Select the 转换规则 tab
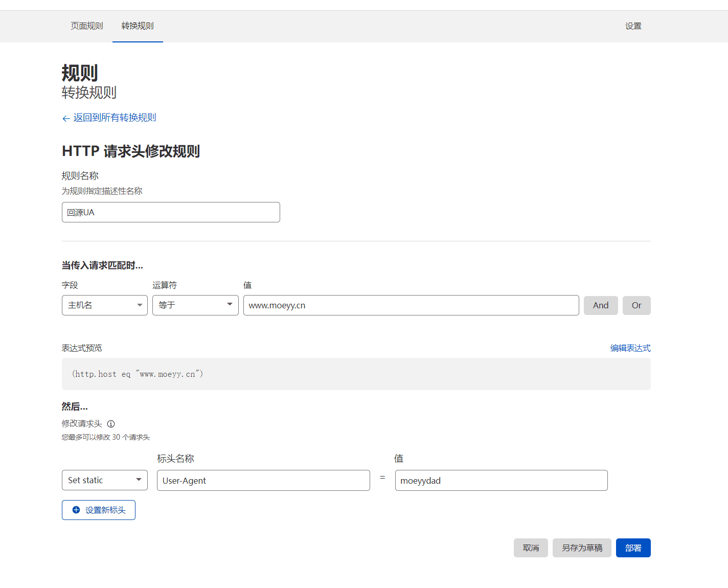Image resolution: width=728 pixels, height=588 pixels. [138, 26]
